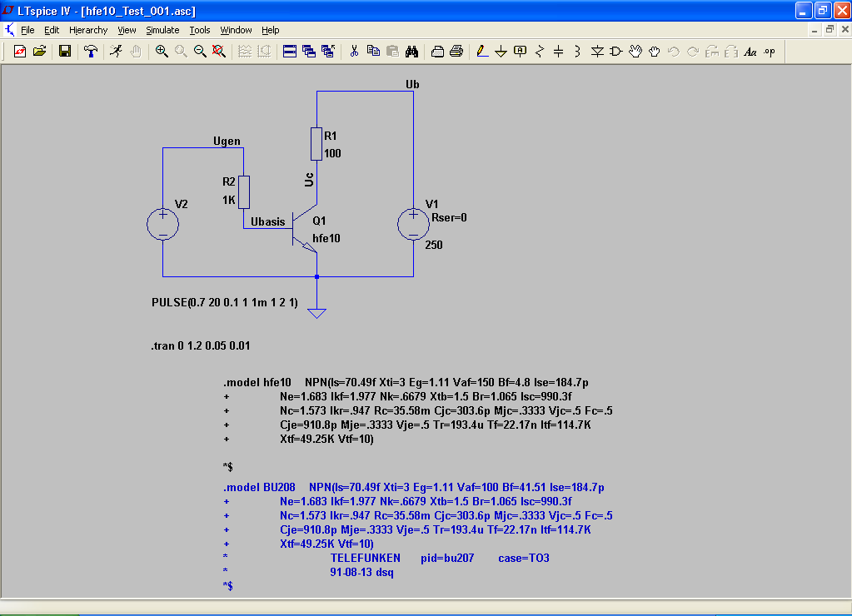Click the Place Component gate icon
This screenshot has height=616, width=852.
(616, 52)
